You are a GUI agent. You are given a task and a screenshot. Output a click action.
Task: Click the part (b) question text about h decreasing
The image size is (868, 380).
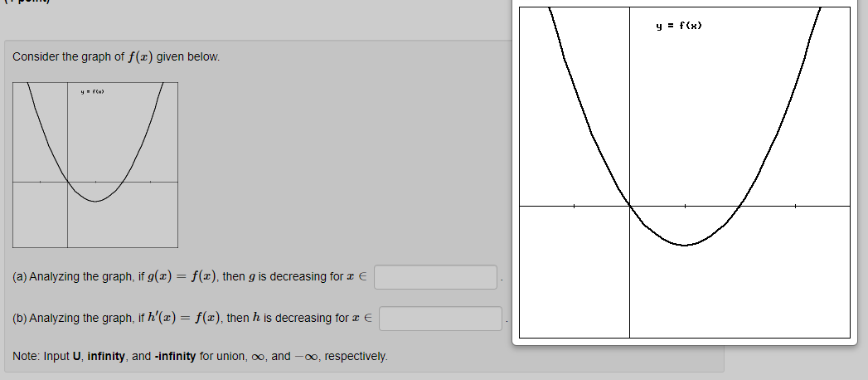(192, 318)
